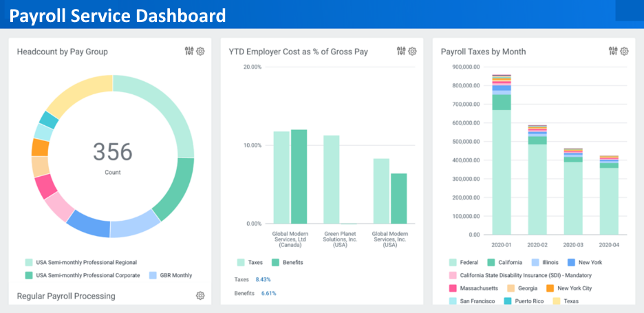Click Taxes bar for Green Planet Solutions, Inc.

pos(332,180)
